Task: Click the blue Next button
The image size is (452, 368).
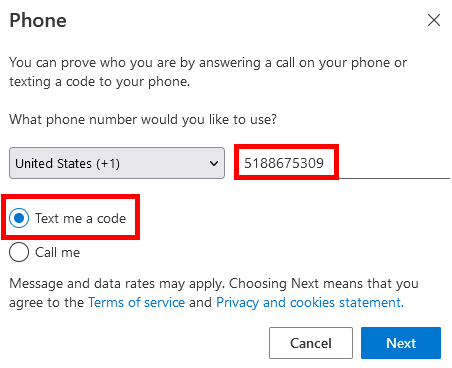Action: pyautogui.click(x=401, y=343)
